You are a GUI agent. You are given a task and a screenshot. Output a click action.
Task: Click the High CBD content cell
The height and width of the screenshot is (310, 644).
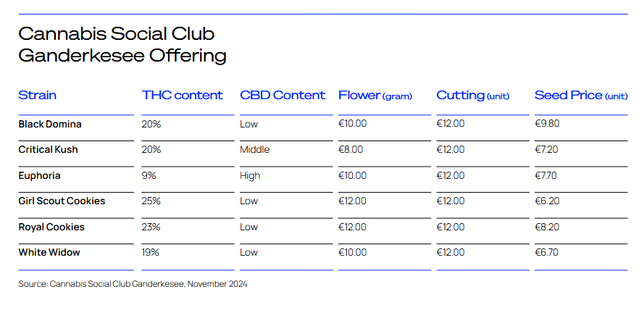tap(250, 176)
